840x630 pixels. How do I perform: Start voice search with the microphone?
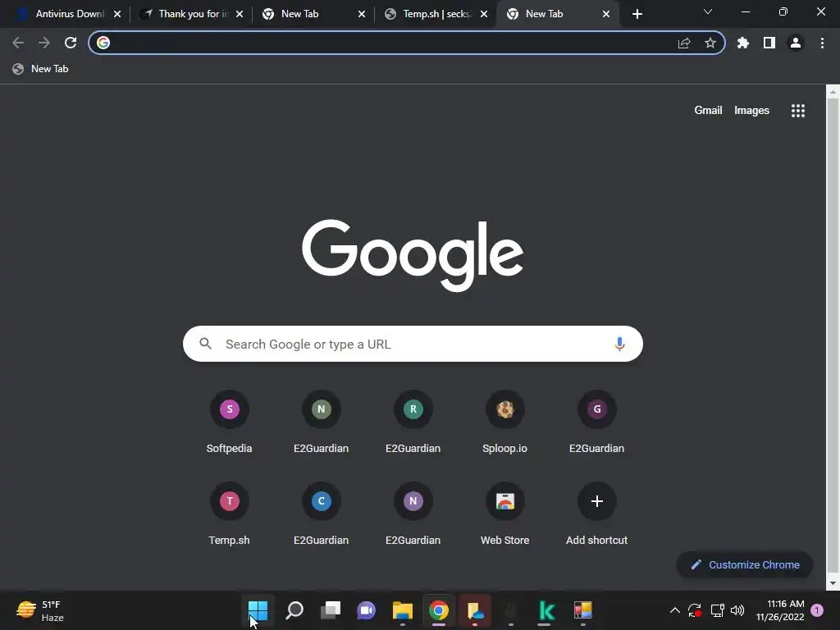pos(619,344)
